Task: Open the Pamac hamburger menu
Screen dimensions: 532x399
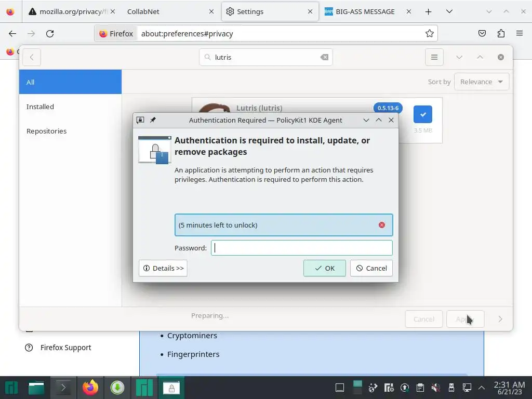Action: (x=434, y=57)
